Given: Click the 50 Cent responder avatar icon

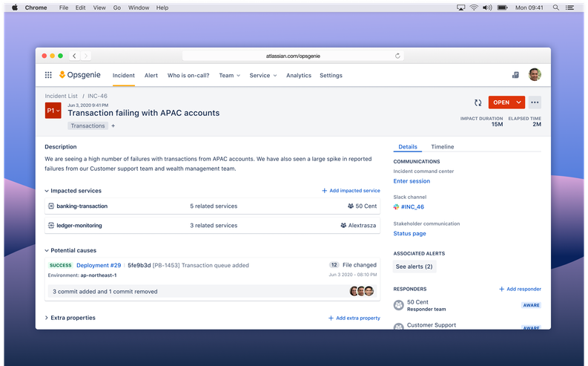Looking at the screenshot, I should pyautogui.click(x=399, y=305).
